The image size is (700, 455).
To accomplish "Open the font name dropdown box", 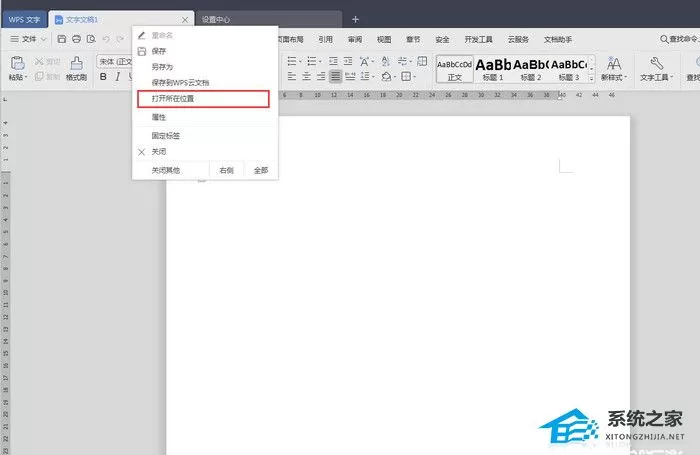I will [x=115, y=62].
